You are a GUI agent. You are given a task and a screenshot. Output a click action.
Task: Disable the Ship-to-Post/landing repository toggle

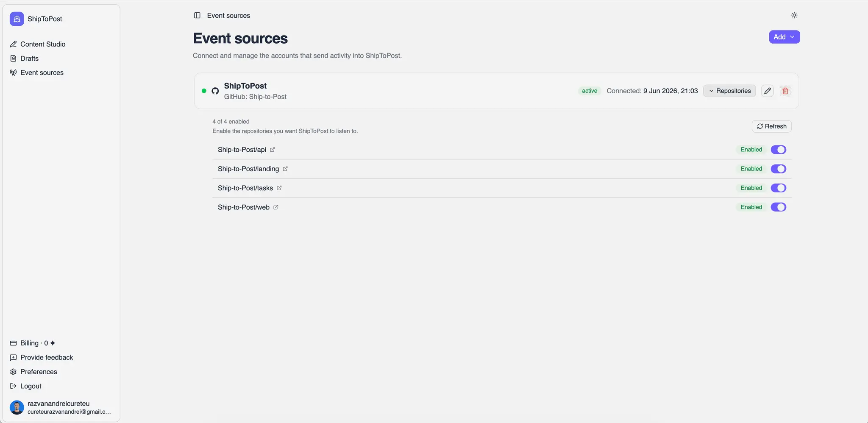coord(779,169)
